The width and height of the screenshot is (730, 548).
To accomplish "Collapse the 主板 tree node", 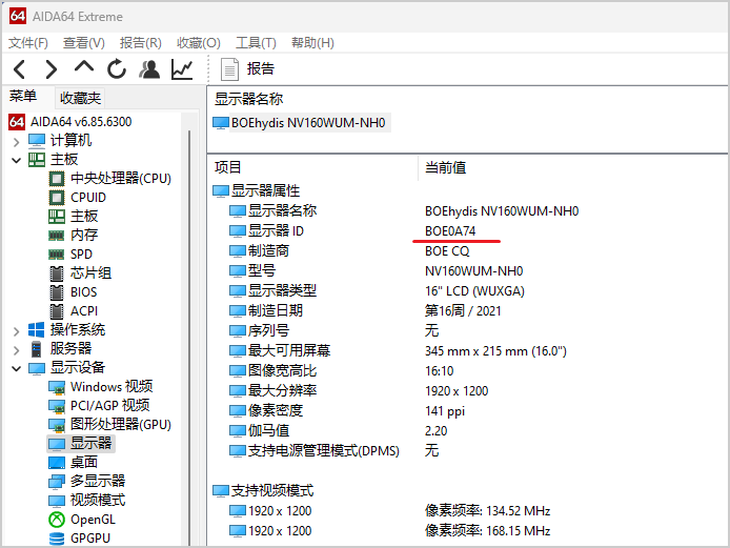I will coord(16,161).
